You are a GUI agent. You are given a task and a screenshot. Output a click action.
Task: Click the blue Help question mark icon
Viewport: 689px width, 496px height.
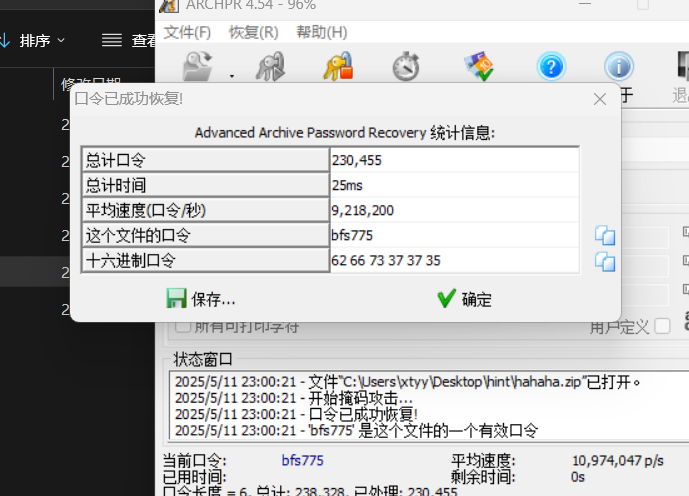click(551, 67)
